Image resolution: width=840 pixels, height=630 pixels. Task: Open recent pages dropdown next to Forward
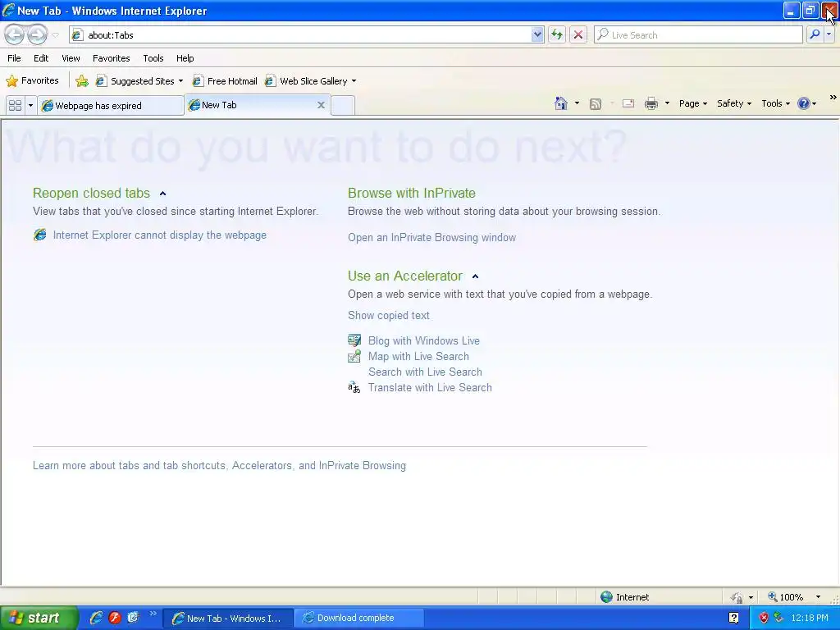pos(55,35)
